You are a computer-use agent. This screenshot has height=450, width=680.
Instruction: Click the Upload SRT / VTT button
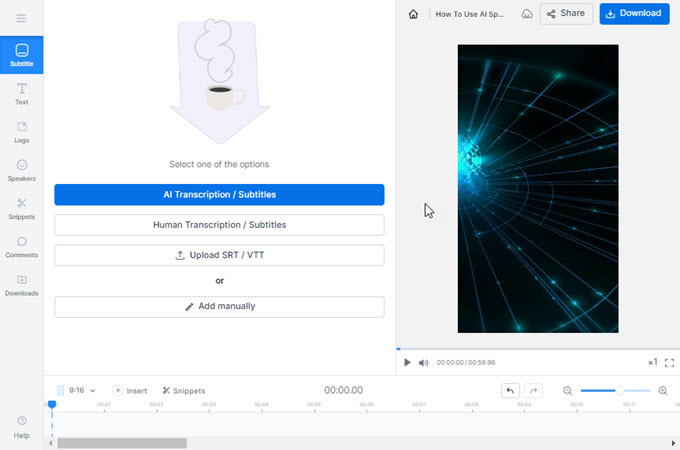(x=219, y=255)
